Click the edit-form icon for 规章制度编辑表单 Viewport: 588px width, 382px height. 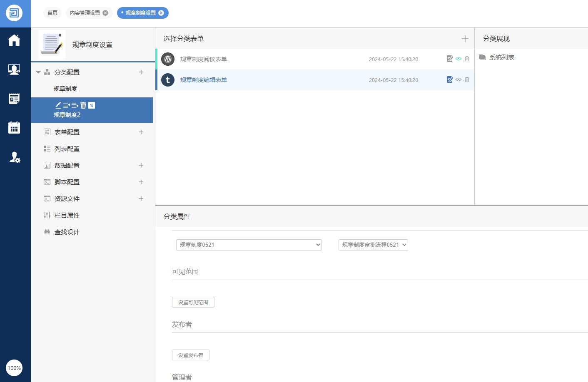coord(450,79)
